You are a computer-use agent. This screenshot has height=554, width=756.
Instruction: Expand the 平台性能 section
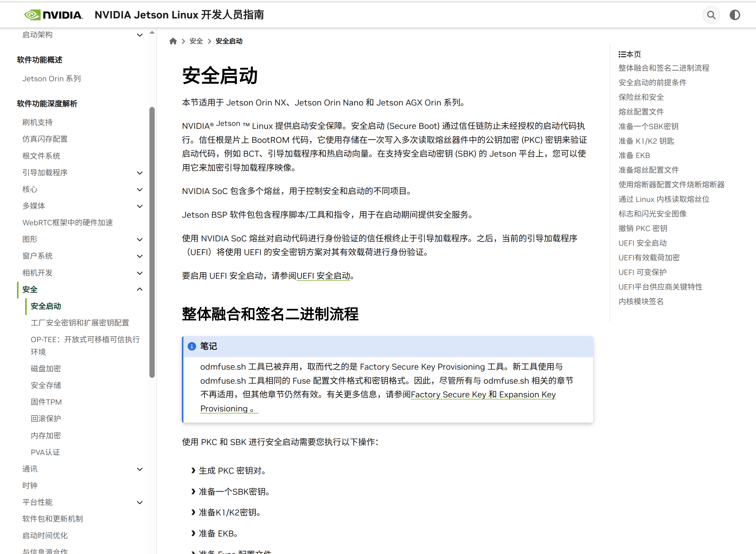click(x=140, y=502)
